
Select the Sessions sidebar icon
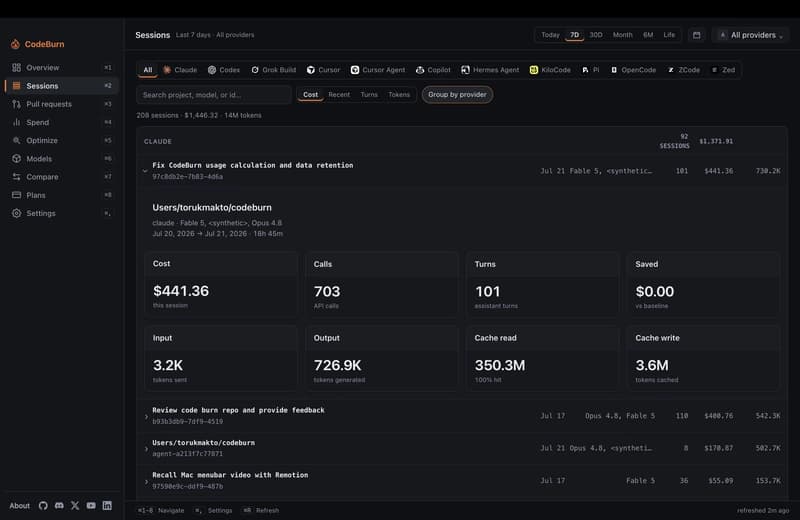(16, 86)
